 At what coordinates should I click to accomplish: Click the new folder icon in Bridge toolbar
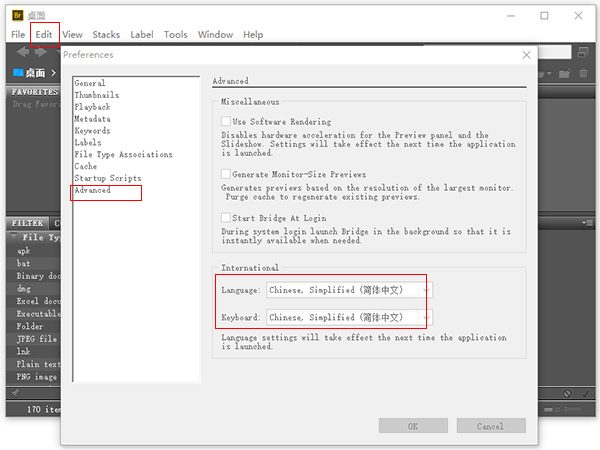pos(564,73)
